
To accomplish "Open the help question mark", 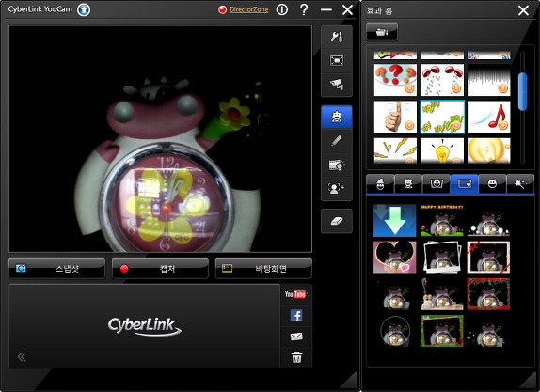I will pos(304,9).
